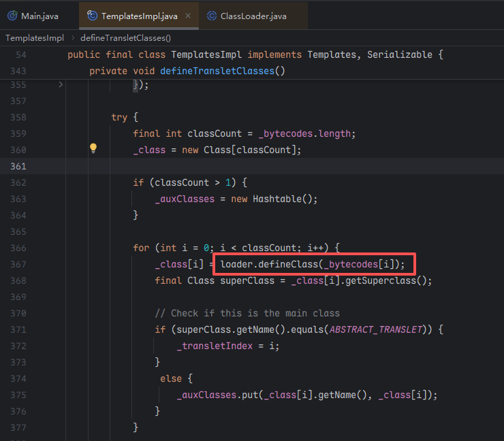Click _transletIndex on line 372

214,346
